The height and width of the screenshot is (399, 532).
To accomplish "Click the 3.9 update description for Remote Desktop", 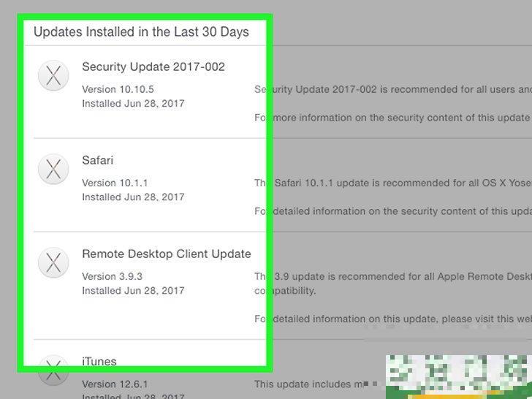I will [393, 284].
